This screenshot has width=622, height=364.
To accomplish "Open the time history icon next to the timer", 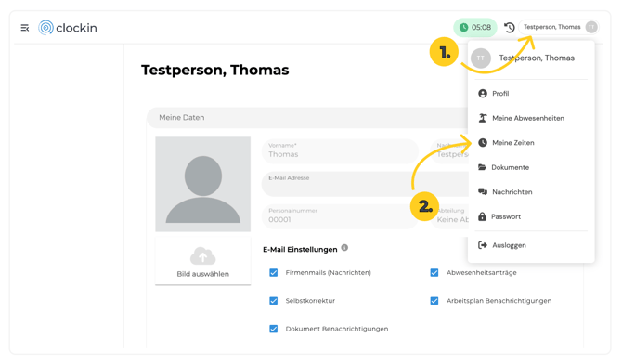I will pos(510,27).
